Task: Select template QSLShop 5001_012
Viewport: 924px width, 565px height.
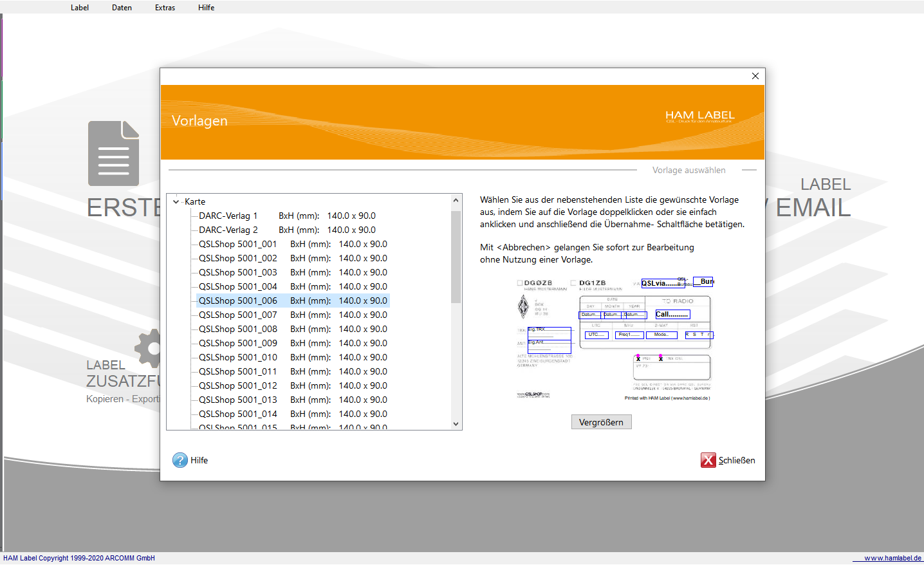Action: point(293,385)
